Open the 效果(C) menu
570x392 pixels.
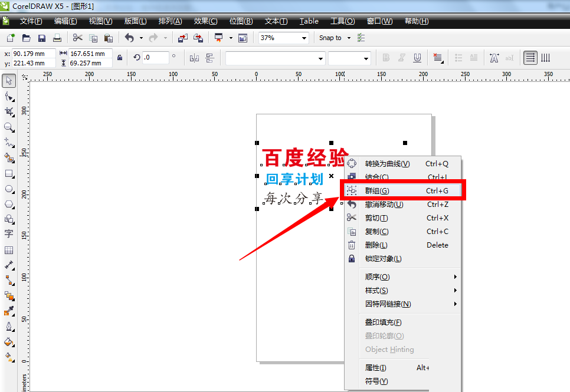pyautogui.click(x=205, y=21)
